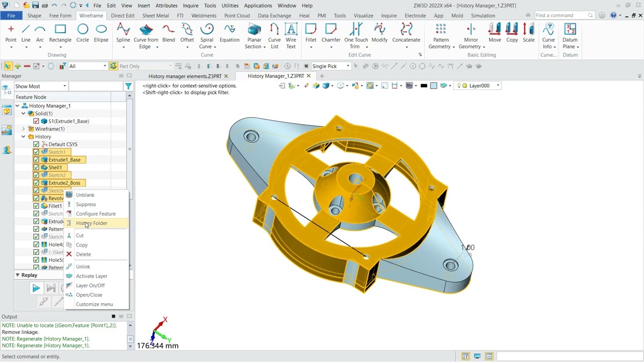Open the Layer000 dropdown
Image resolution: width=644 pixels, height=362 pixels.
tap(478, 86)
